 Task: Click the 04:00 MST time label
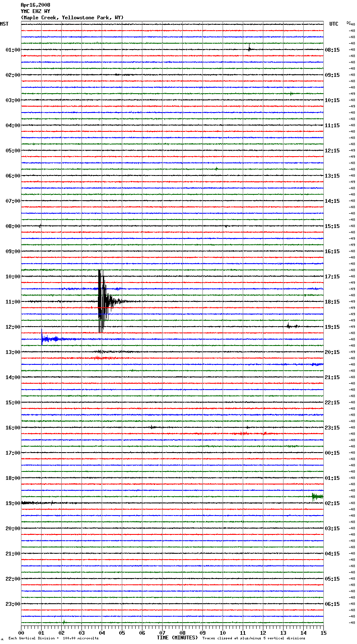(x=13, y=126)
